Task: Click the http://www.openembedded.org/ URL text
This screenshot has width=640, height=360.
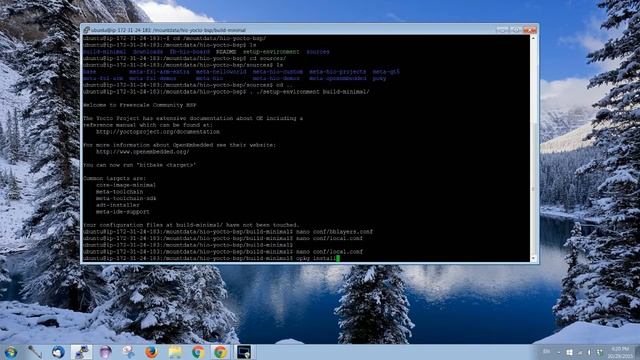Action: [142, 152]
